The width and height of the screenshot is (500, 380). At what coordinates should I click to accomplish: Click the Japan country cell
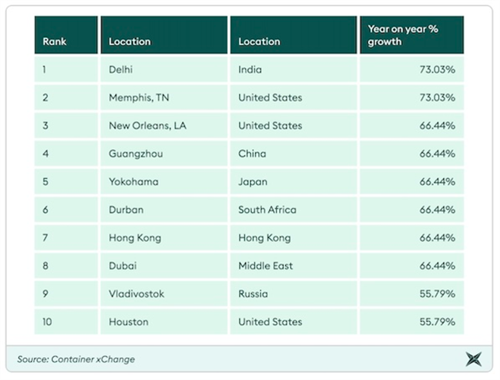[x=293, y=181]
